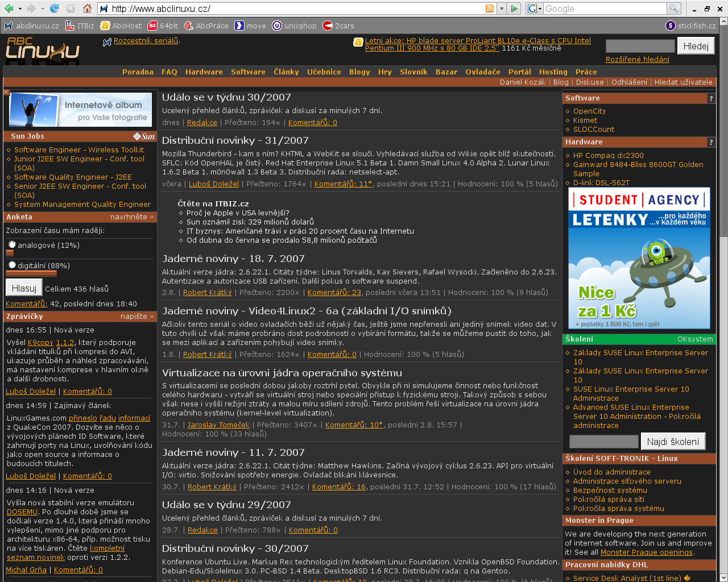Click the green Go arrow button
Image resolution: width=728 pixels, height=582 pixels.
coord(514,9)
